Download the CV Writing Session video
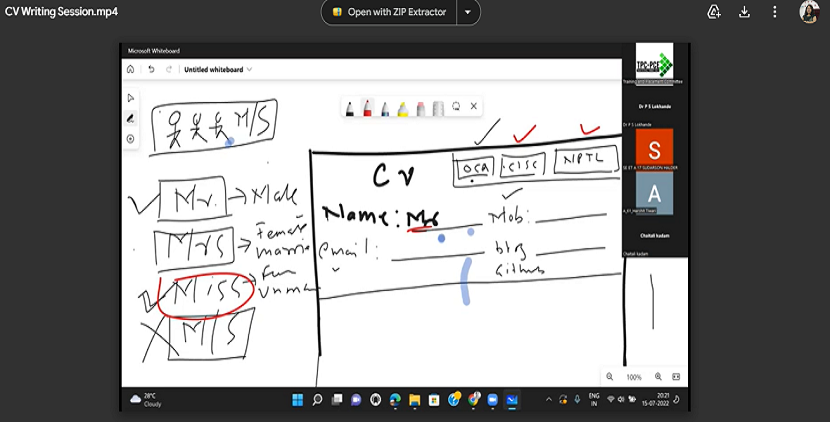The height and width of the screenshot is (422, 830). click(744, 12)
